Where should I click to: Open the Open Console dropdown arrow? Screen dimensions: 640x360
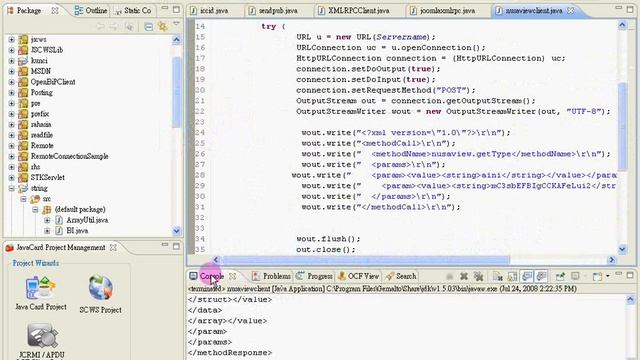(x=608, y=276)
